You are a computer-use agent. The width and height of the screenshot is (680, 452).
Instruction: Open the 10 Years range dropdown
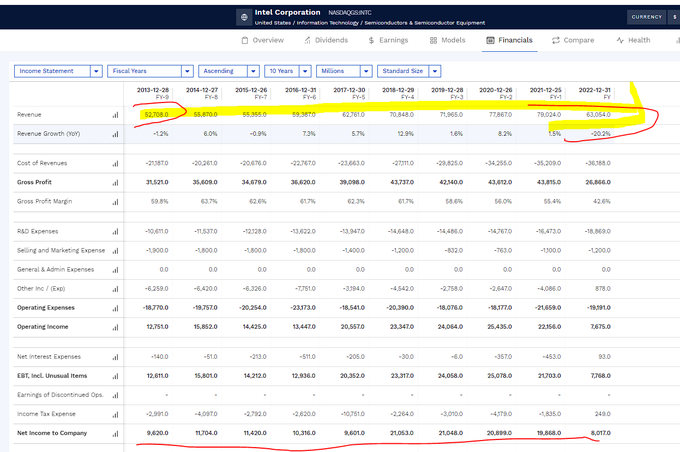tap(287, 71)
